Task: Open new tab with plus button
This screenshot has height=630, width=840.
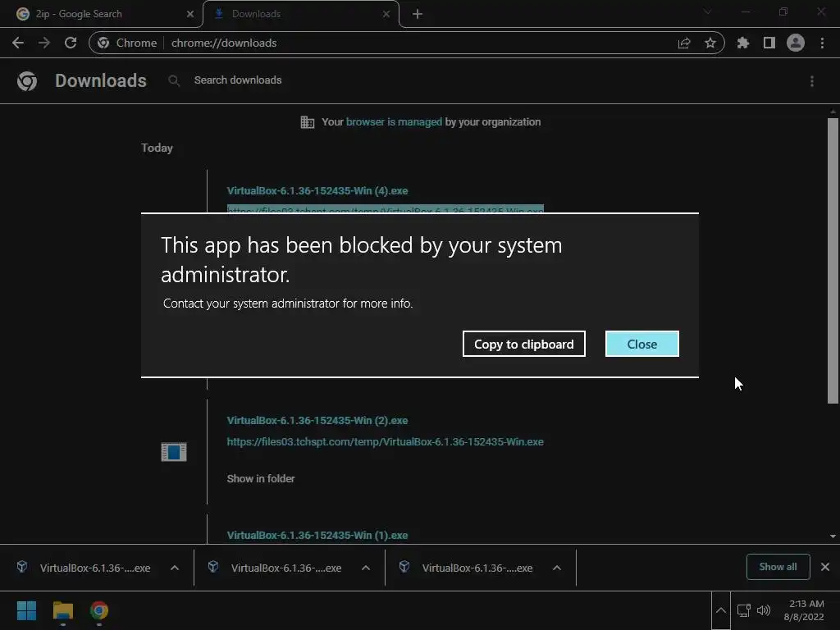Action: (418, 14)
